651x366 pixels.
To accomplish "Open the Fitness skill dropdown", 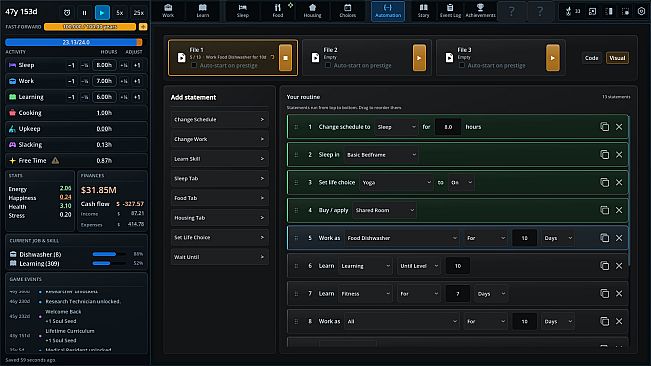I will click(365, 294).
